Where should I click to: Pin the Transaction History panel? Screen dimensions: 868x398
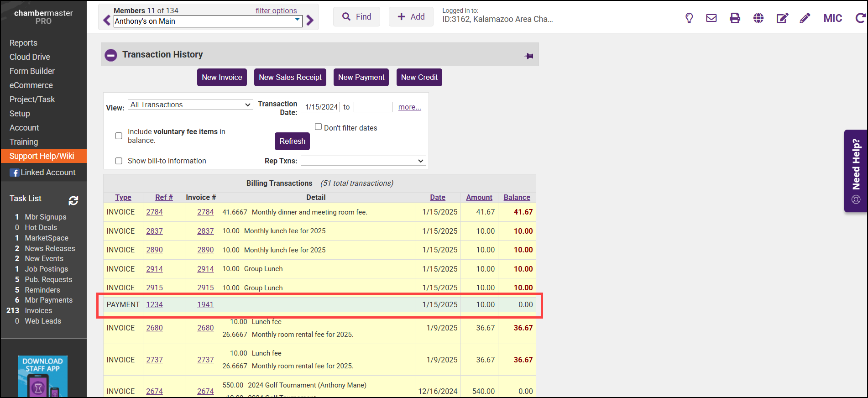click(x=529, y=56)
